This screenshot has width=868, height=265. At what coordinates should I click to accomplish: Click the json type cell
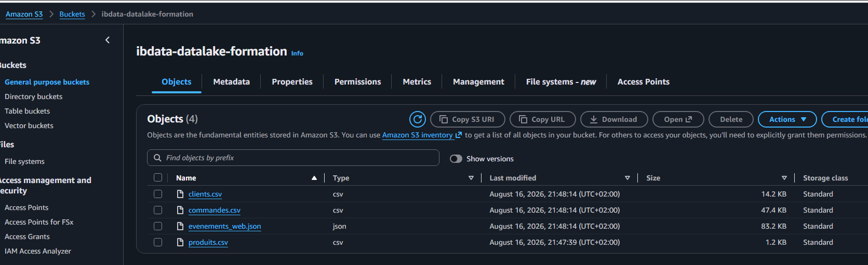pos(339,226)
